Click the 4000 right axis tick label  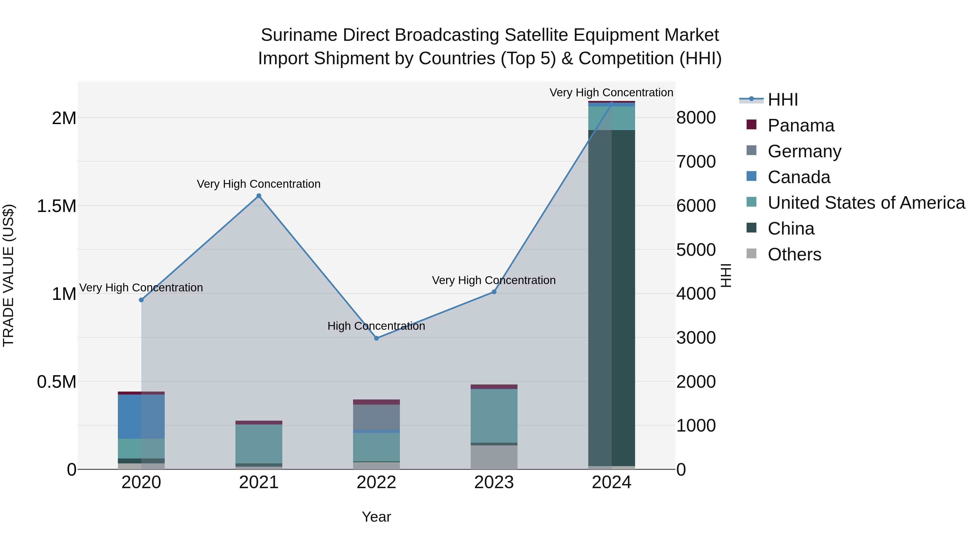(x=696, y=294)
